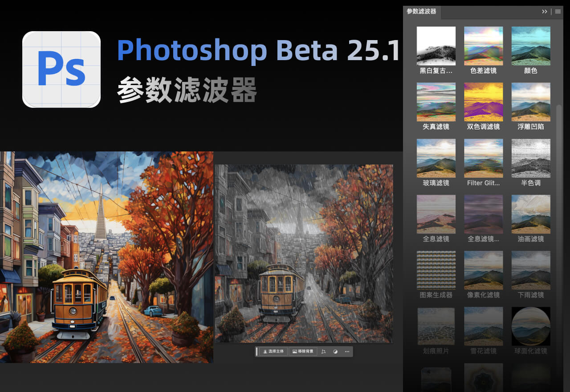Select the 油画滤镜 oil paint filter
The width and height of the screenshot is (570, 392).
(x=531, y=214)
